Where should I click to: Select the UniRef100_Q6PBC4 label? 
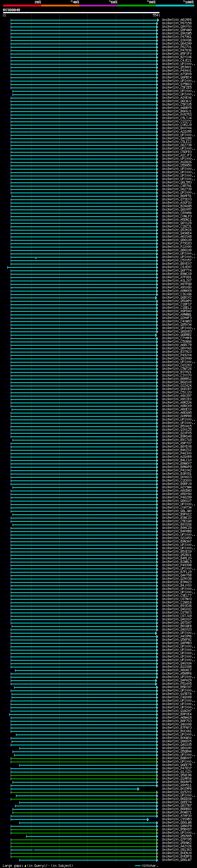tap(177, 78)
